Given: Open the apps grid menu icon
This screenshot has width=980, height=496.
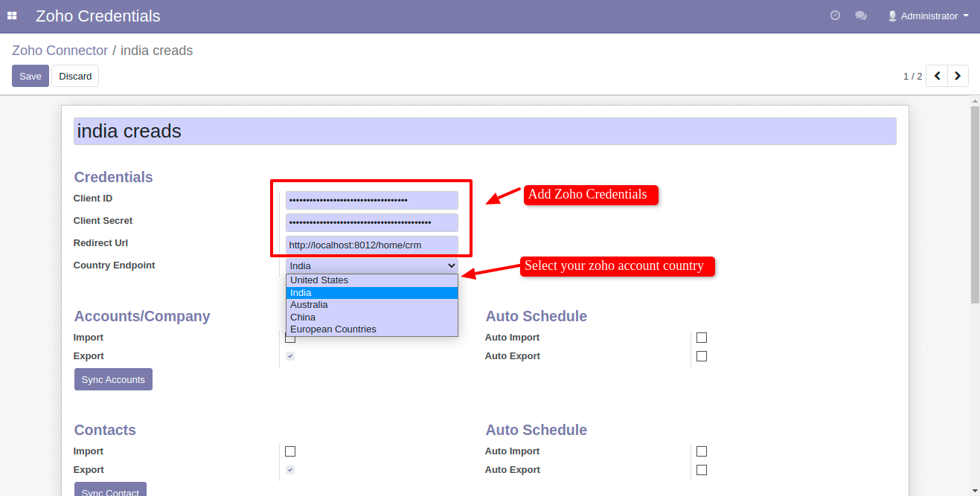Looking at the screenshot, I should [12, 16].
